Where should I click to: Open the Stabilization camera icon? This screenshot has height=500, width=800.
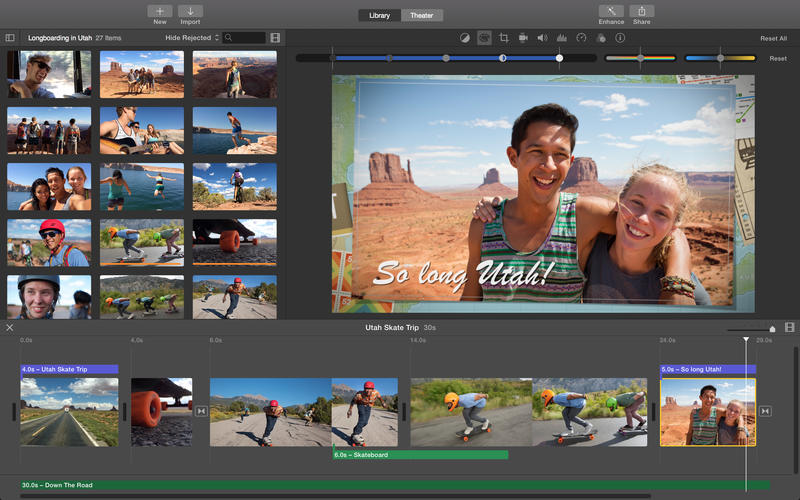[523, 38]
